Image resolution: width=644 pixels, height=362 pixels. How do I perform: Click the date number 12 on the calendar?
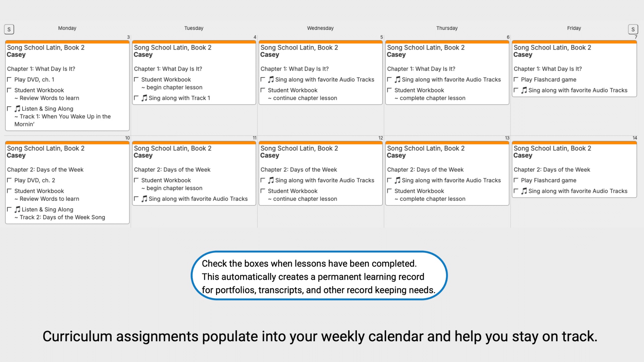coord(380,138)
